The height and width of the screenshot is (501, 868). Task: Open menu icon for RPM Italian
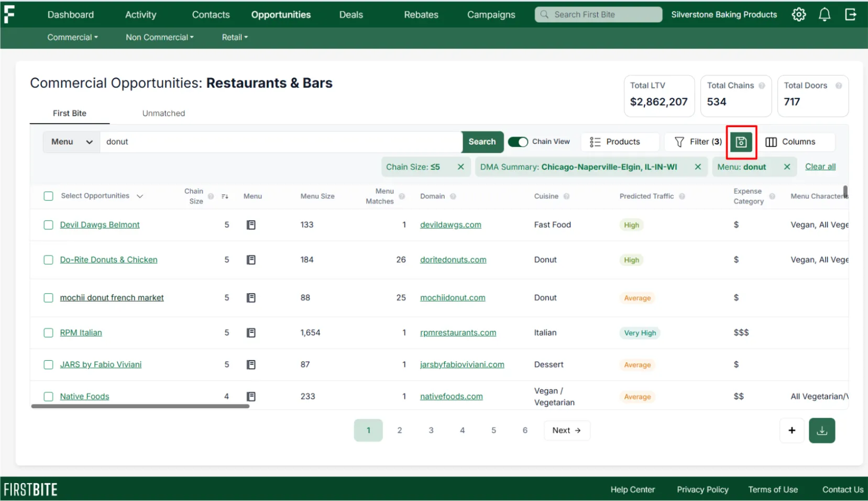coord(251,333)
